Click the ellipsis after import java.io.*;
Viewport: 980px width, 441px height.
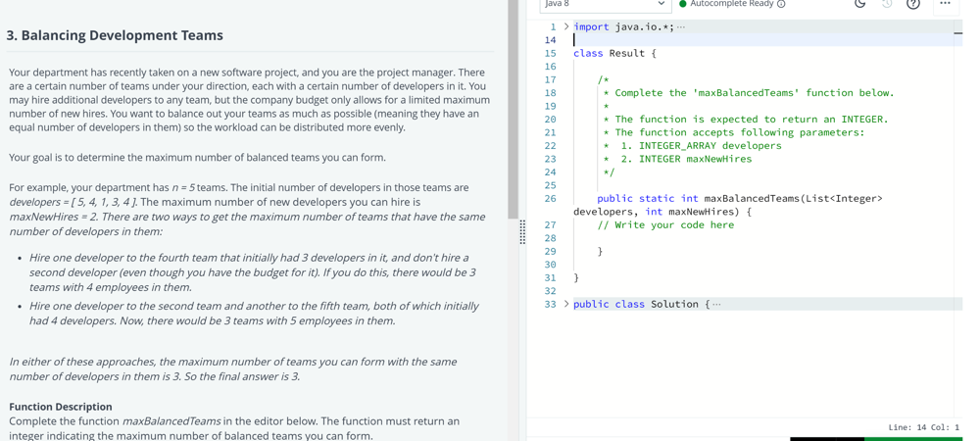click(x=681, y=27)
